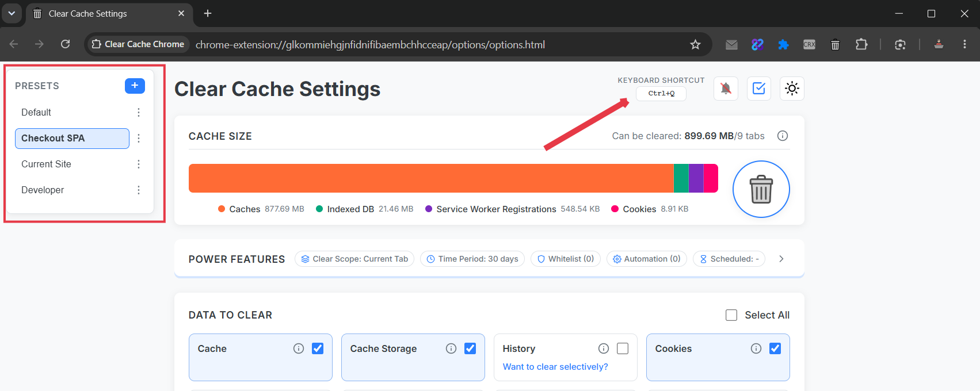Click the blue checkmark box icon

tap(759, 89)
